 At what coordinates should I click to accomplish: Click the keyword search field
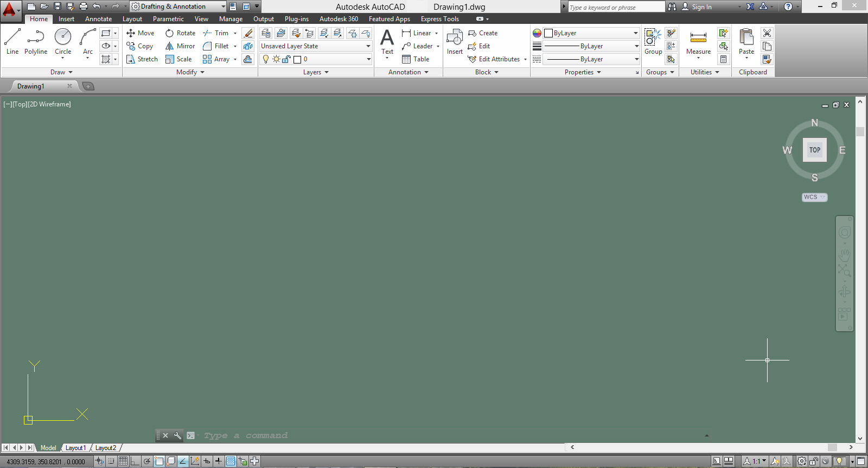(x=616, y=7)
